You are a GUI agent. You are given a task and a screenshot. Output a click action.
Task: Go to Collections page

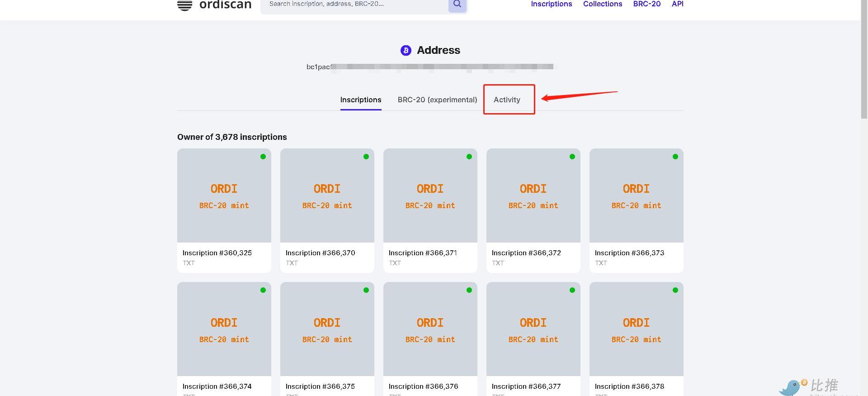(x=602, y=4)
